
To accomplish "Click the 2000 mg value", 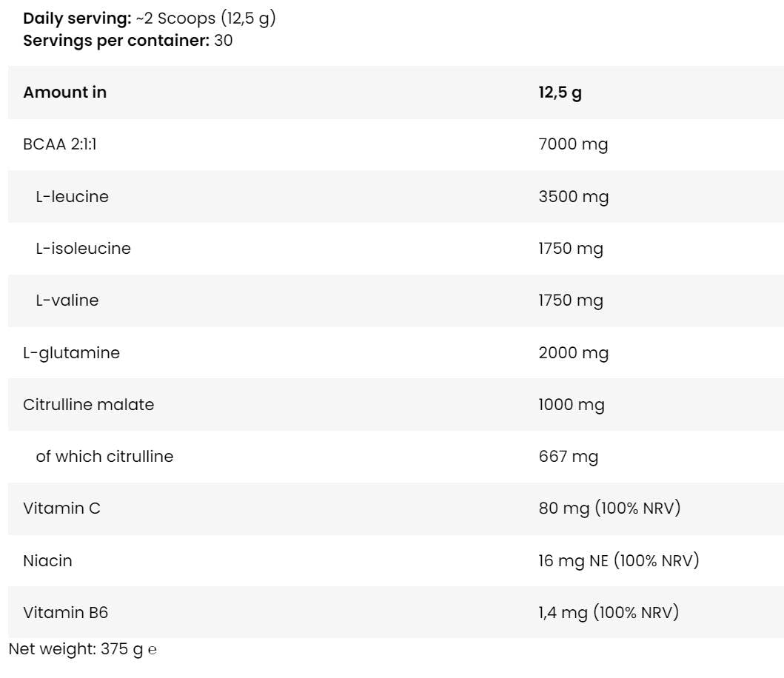I will tap(573, 353).
